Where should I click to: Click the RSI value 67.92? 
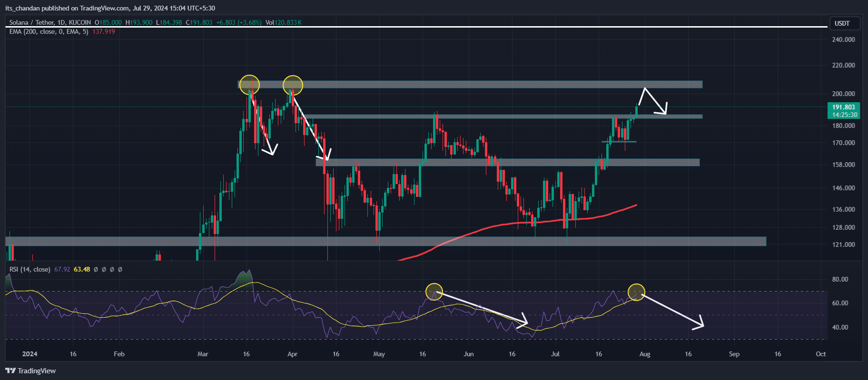tap(62, 269)
